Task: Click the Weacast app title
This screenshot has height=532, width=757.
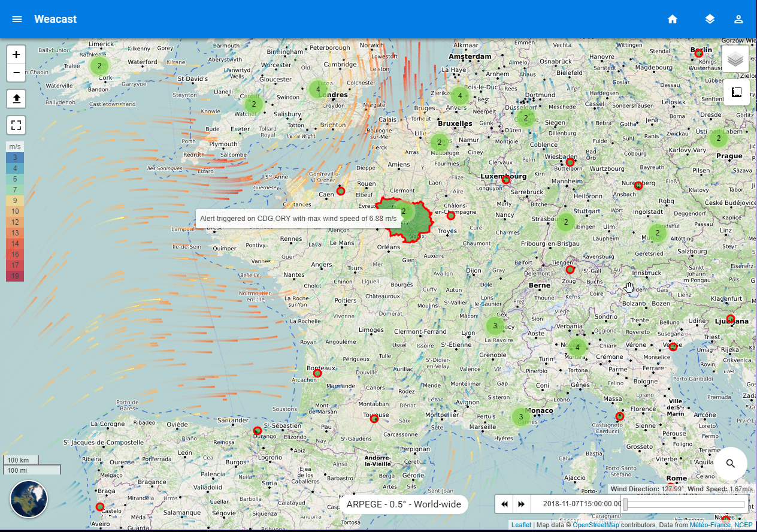Action: pos(56,19)
